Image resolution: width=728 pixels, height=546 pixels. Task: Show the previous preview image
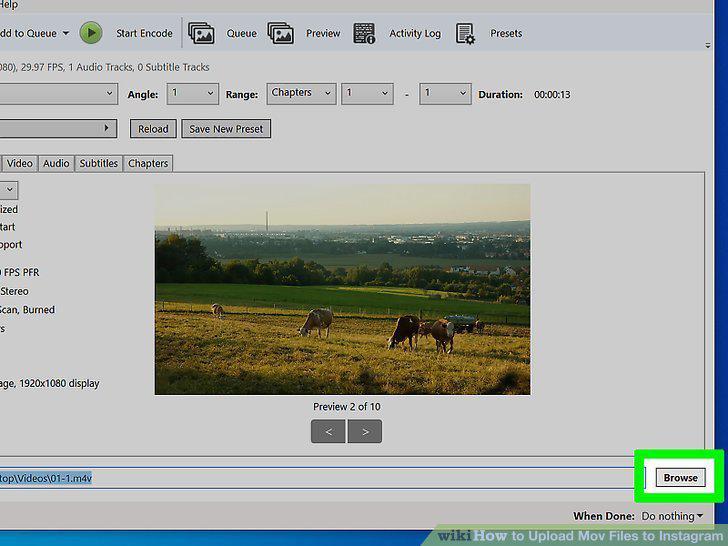328,431
